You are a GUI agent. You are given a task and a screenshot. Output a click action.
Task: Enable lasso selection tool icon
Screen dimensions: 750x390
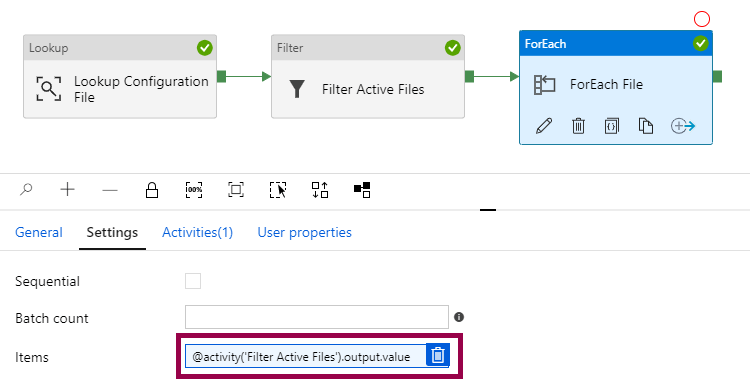pyautogui.click(x=278, y=189)
